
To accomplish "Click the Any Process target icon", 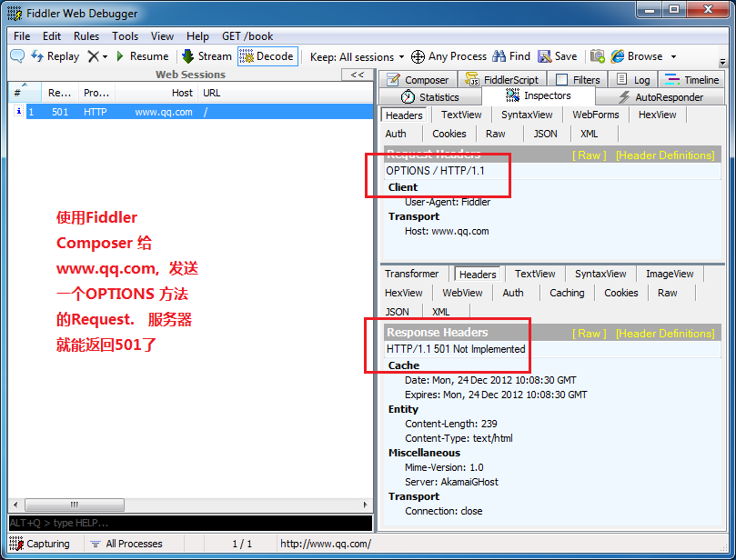I will tap(418, 56).
